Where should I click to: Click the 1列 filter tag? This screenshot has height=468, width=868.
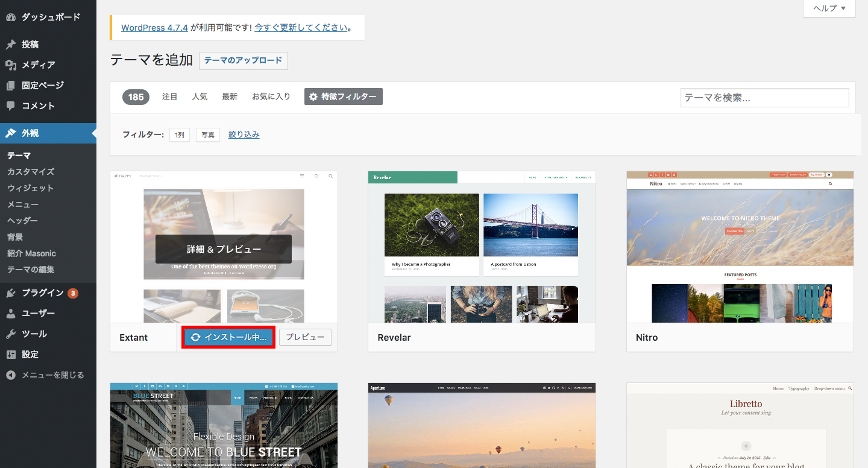point(180,135)
